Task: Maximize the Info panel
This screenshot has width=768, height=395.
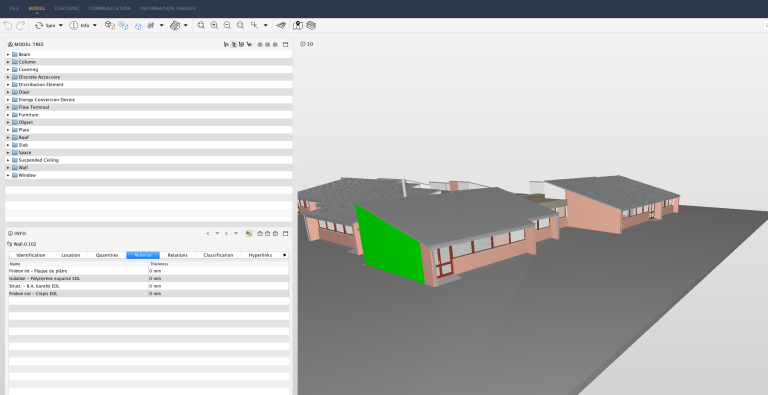Action: [x=286, y=234]
